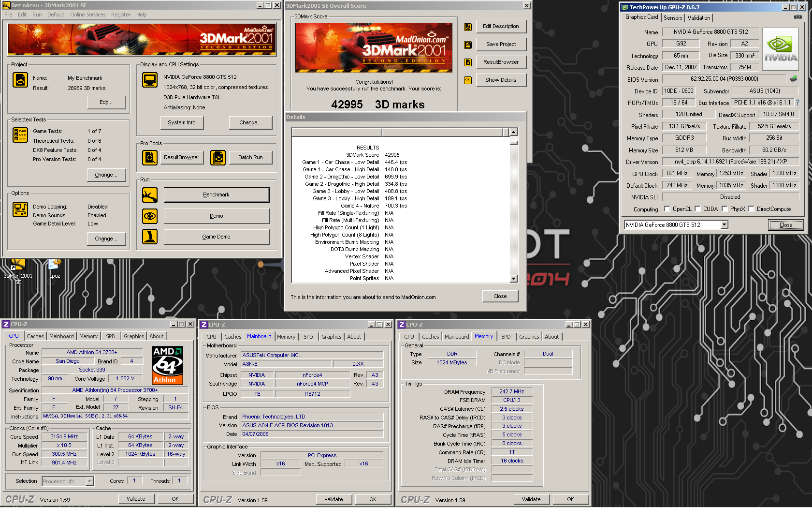The width and height of the screenshot is (812, 508).
Task: Open the Graphics tab in CPU-Z Mainboard window
Action: (x=332, y=337)
